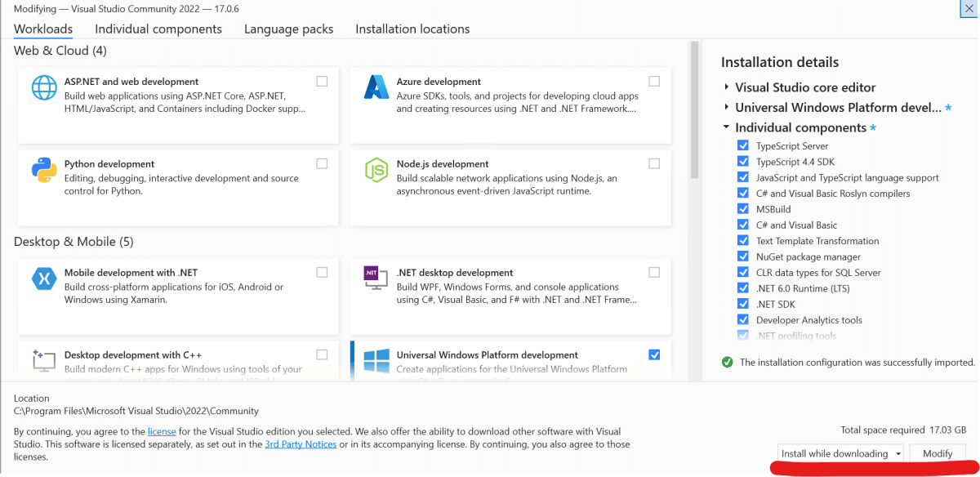Viewport: 980px width, 477px height.
Task: Uncheck CLR data types for SQL Server
Action: 742,272
